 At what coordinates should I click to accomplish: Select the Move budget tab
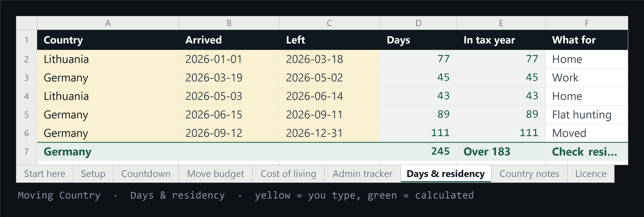click(x=216, y=174)
